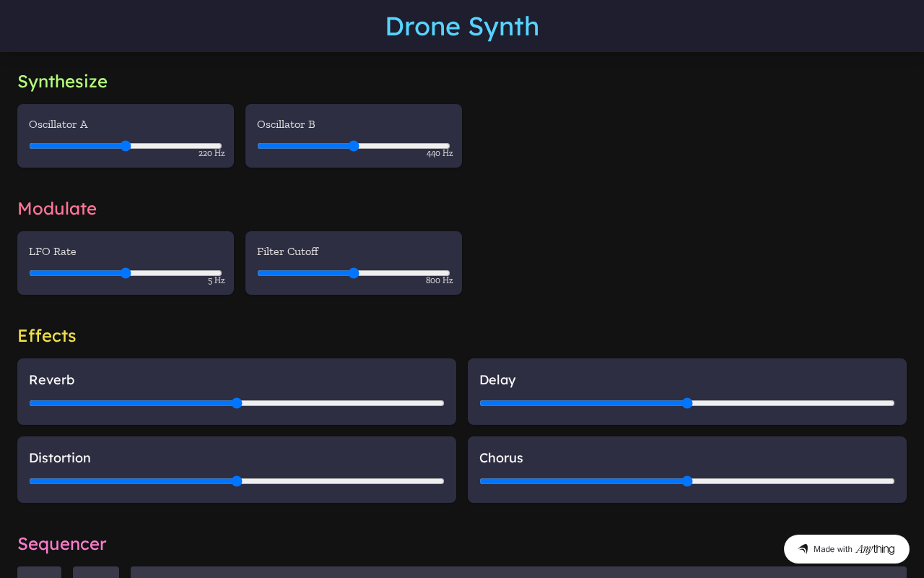Click the Distortion slider handle

(237, 481)
